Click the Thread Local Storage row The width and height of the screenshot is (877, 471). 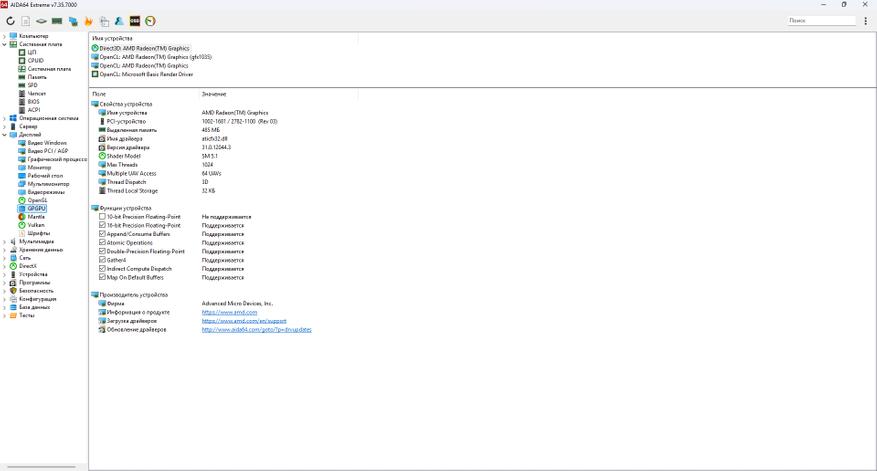[x=224, y=191]
